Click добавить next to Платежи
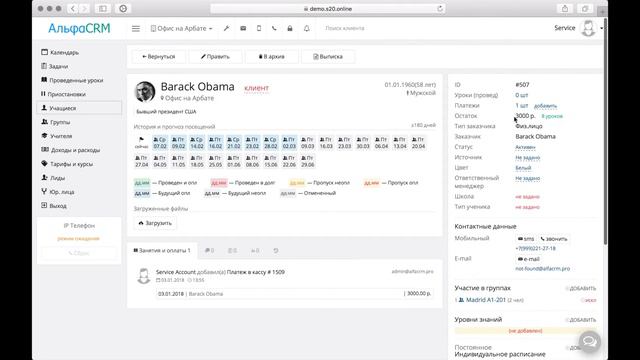Viewport: 640px width, 360px height. click(x=545, y=106)
